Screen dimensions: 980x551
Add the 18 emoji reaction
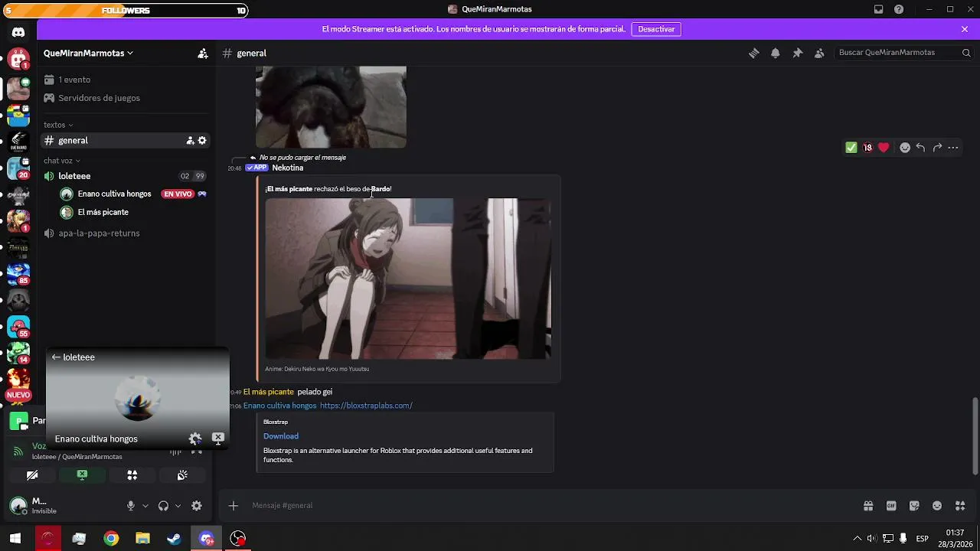[x=867, y=148]
